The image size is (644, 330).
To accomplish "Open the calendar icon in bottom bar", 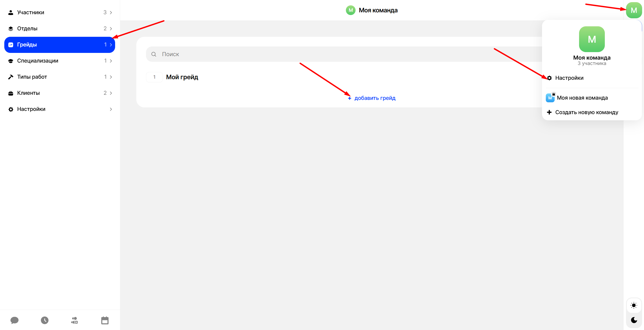I will (x=105, y=320).
